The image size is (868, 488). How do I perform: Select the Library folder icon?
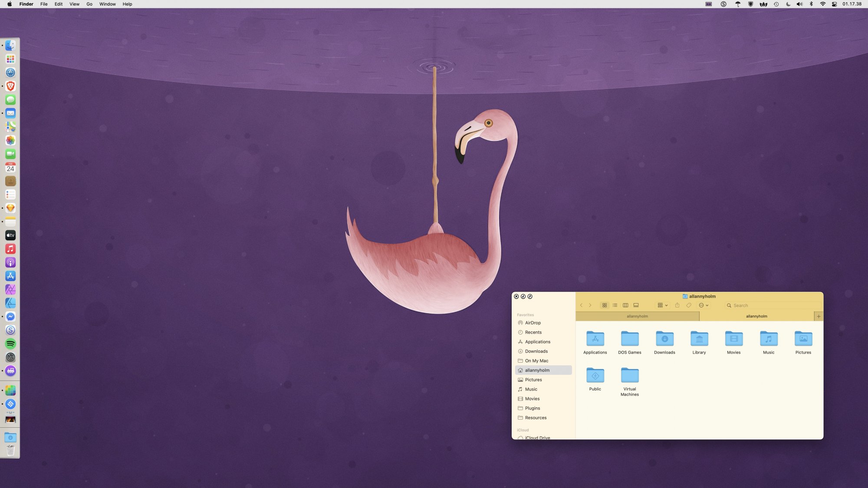[x=699, y=338]
